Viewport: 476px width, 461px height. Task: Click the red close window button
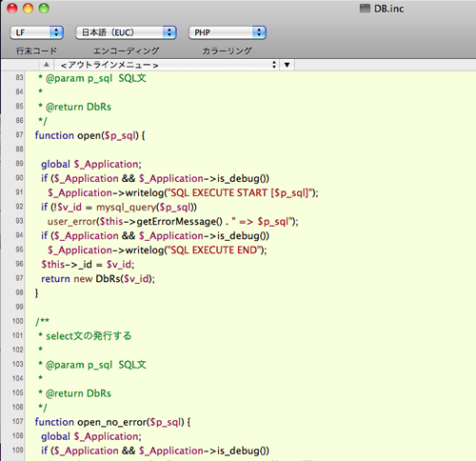click(x=12, y=9)
